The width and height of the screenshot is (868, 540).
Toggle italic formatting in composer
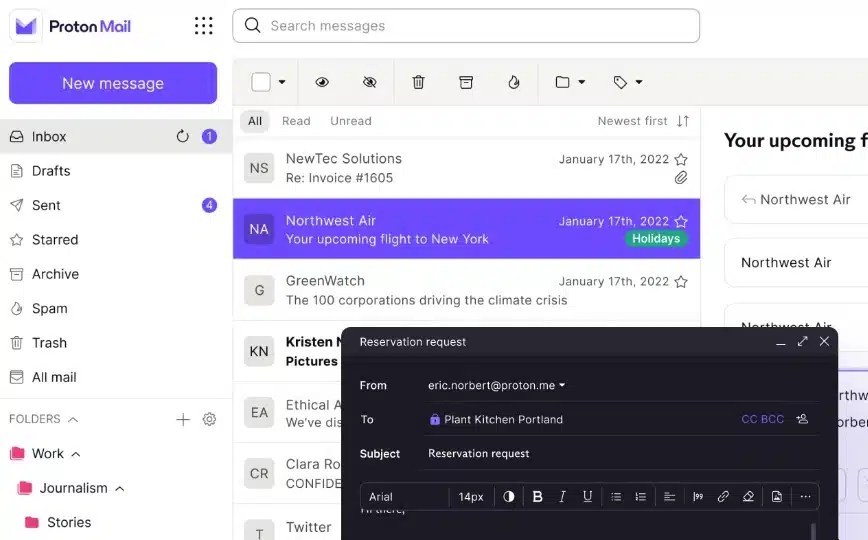[562, 497]
